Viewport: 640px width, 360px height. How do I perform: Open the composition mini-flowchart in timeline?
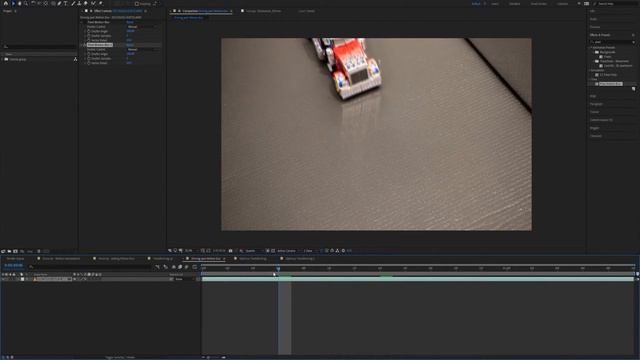[x=158, y=267]
